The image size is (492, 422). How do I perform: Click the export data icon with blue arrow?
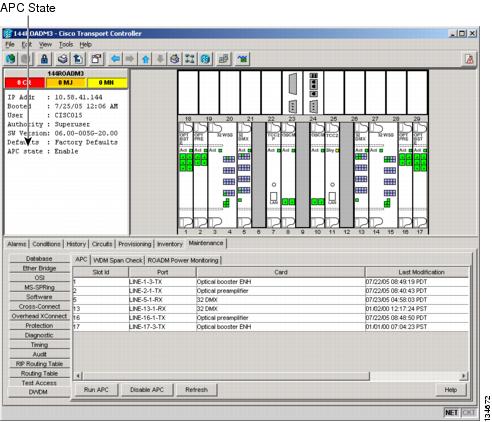tap(78, 59)
